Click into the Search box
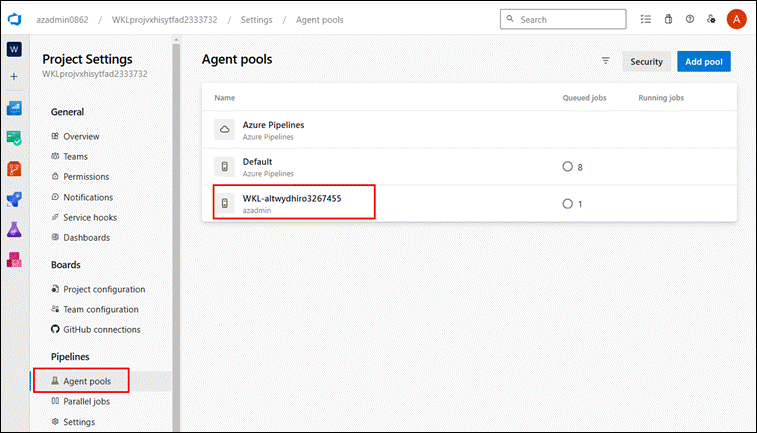The image size is (757, 433). click(563, 19)
